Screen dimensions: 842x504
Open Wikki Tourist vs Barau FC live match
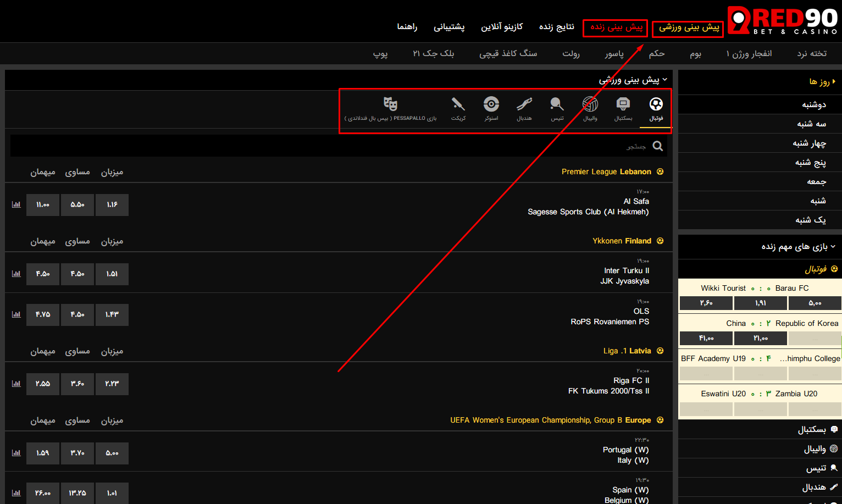click(760, 288)
